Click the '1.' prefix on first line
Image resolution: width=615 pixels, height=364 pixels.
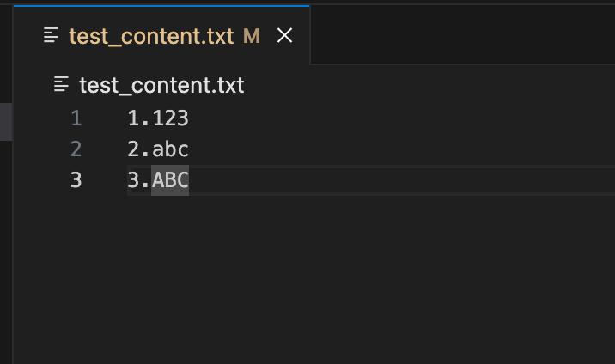(x=139, y=118)
